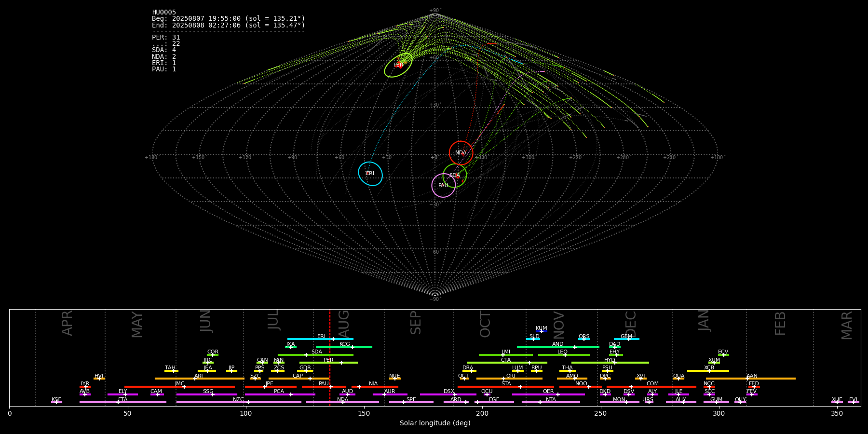Click the LMI shower bar in the timeline

tap(506, 355)
